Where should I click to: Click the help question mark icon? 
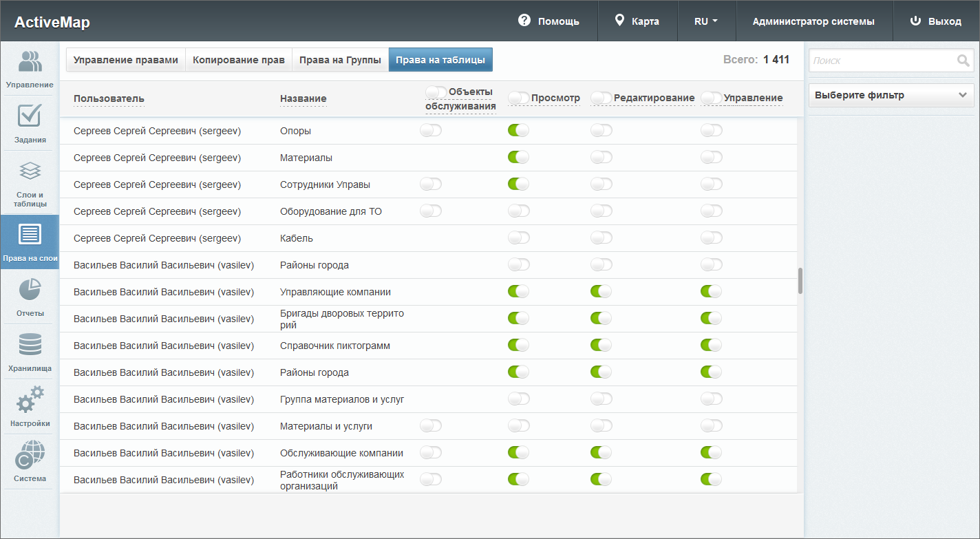pyautogui.click(x=524, y=21)
